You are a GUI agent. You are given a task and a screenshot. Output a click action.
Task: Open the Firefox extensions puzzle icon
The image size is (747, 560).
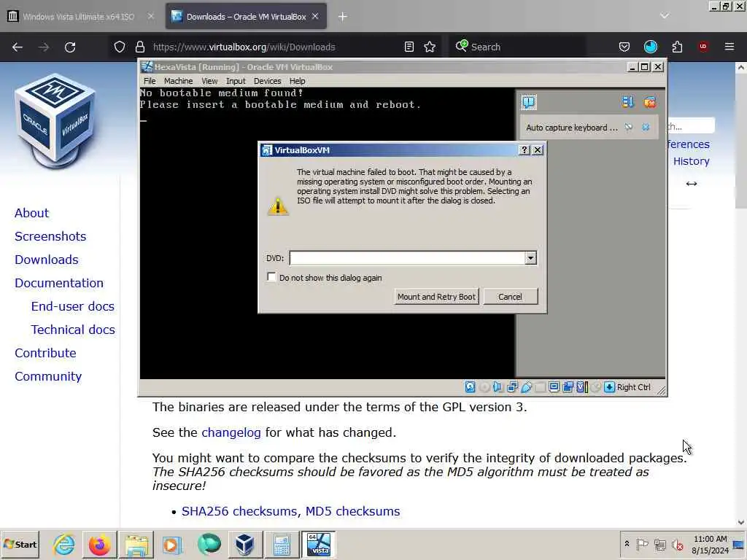click(x=677, y=47)
